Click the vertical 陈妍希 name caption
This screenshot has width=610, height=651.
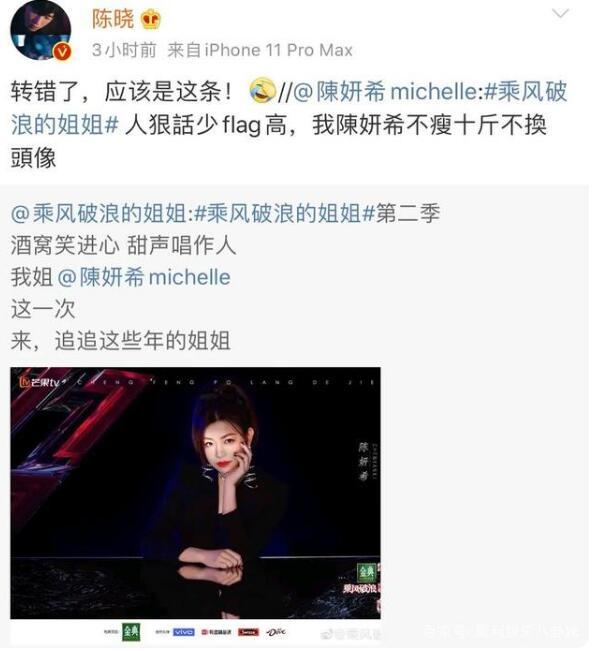coord(363,461)
